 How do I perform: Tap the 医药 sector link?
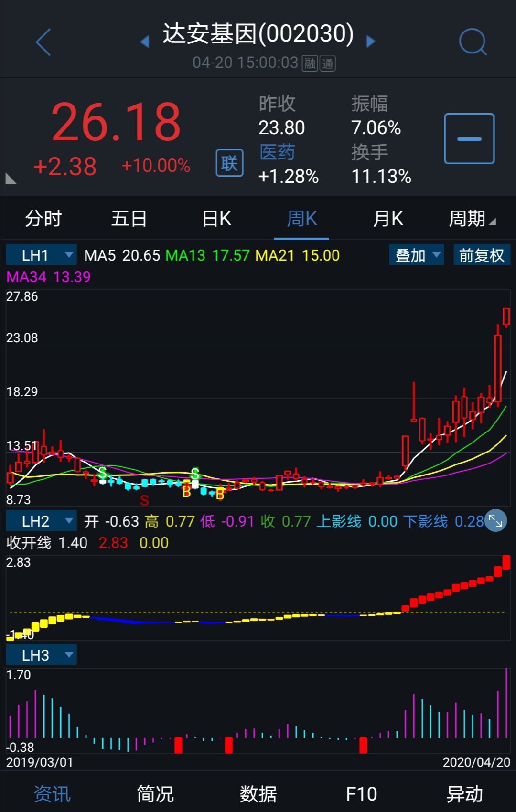pos(277,152)
